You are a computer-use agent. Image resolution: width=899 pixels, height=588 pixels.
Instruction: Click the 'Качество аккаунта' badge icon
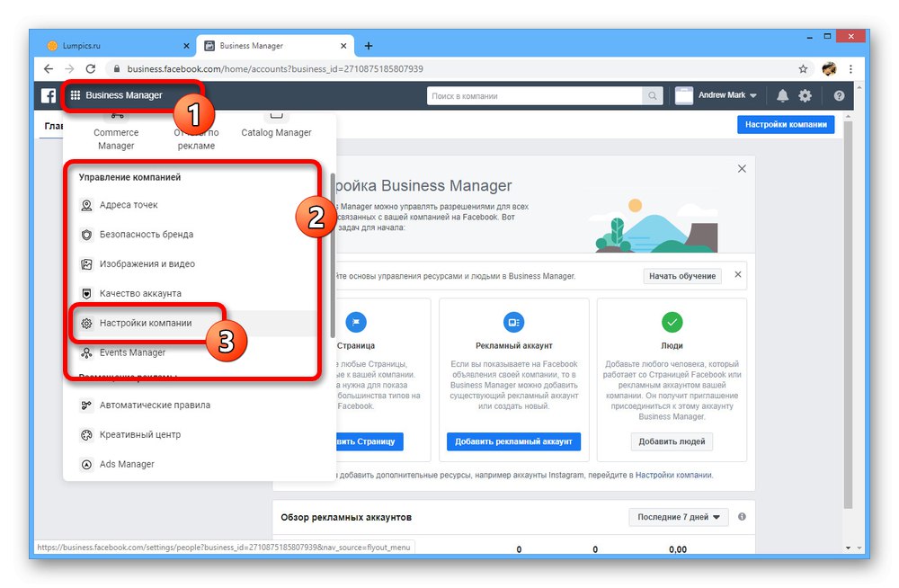(x=86, y=294)
